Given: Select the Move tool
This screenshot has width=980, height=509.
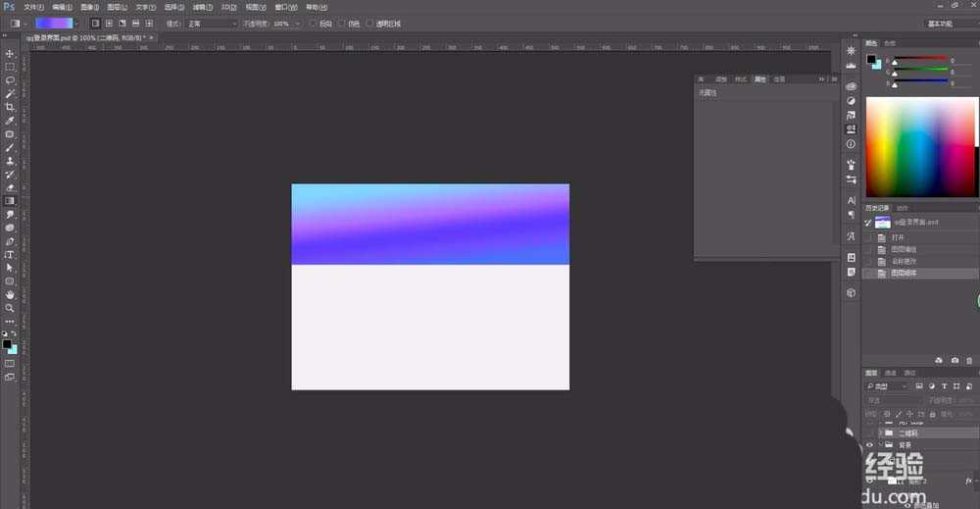Looking at the screenshot, I should click(10, 54).
